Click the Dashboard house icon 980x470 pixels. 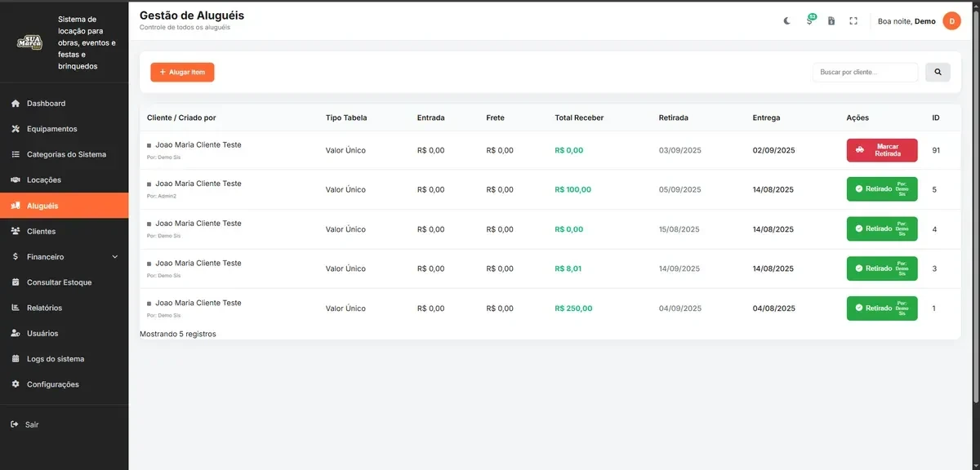click(x=16, y=104)
